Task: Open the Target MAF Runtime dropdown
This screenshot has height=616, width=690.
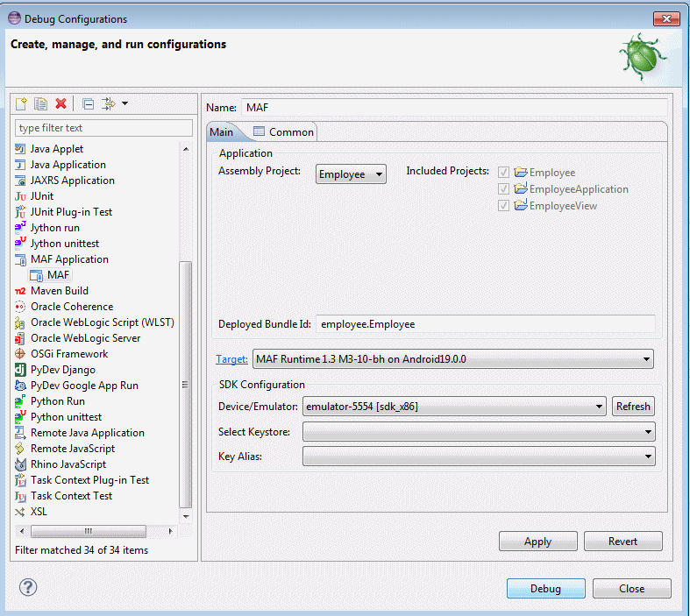Action: pyautogui.click(x=452, y=359)
